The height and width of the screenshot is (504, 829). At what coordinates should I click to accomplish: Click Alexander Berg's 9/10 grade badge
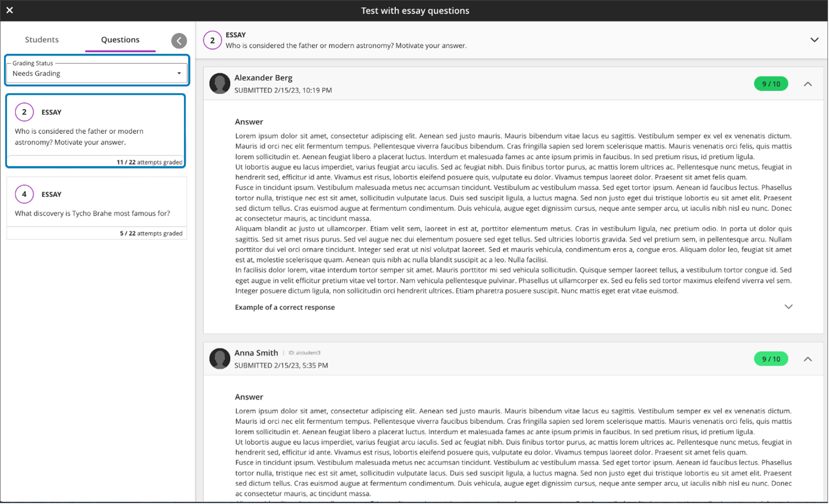click(x=771, y=83)
